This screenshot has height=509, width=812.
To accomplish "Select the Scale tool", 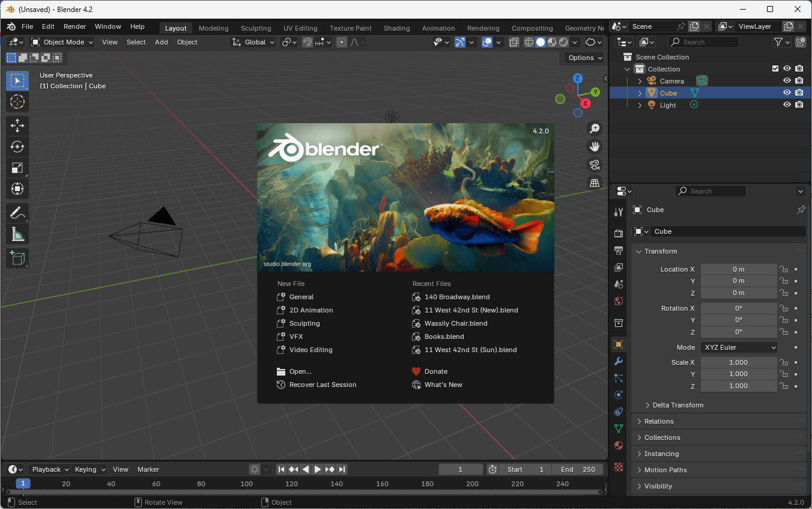I will [17, 168].
